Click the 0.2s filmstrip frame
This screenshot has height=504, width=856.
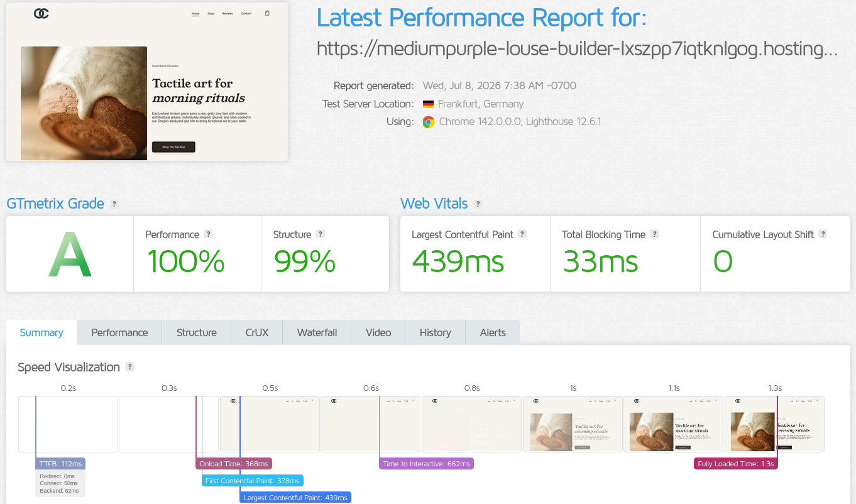tap(68, 424)
